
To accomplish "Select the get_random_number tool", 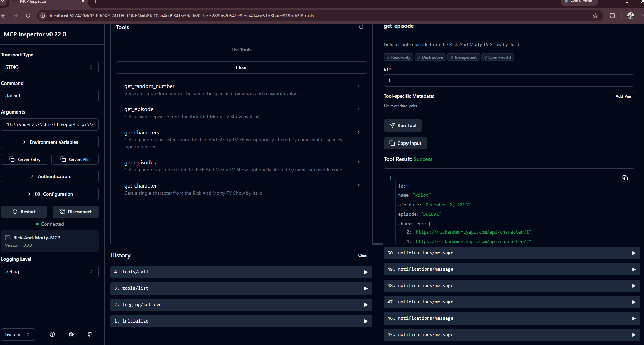I will [x=241, y=89].
